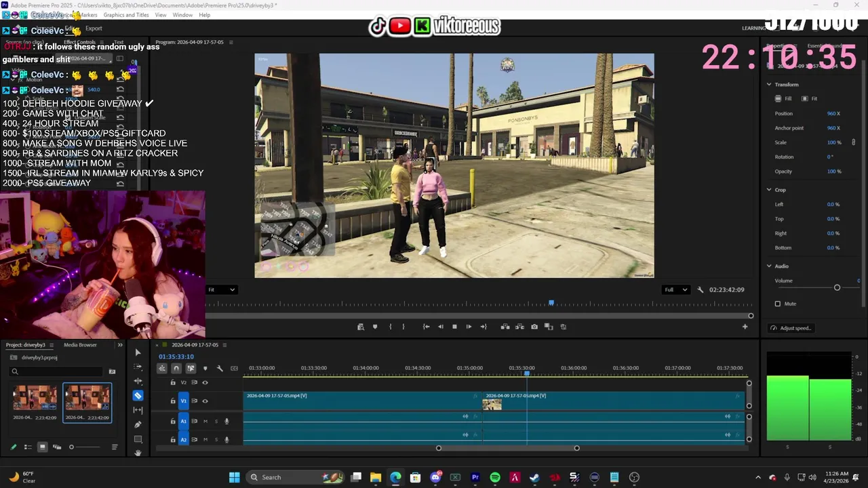Click the Comparison View icon
This screenshot has width=868, height=488.
pyautogui.click(x=549, y=327)
